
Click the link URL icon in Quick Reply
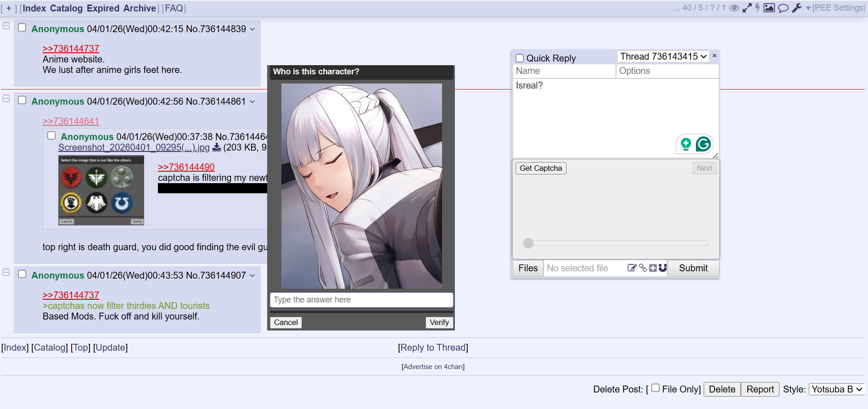pos(643,268)
